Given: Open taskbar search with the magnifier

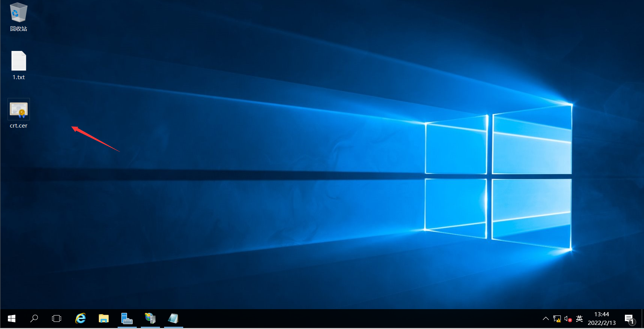Looking at the screenshot, I should tap(34, 318).
